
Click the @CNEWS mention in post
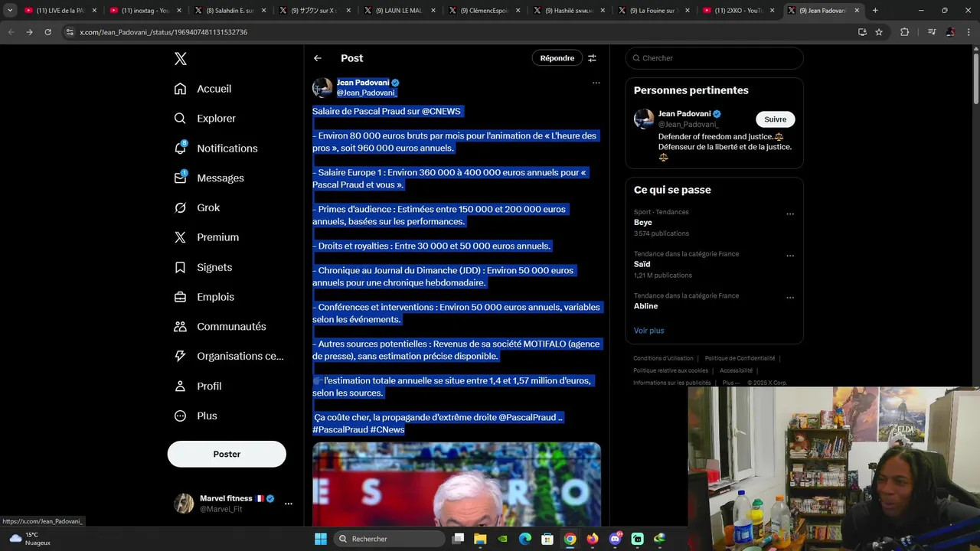point(441,111)
